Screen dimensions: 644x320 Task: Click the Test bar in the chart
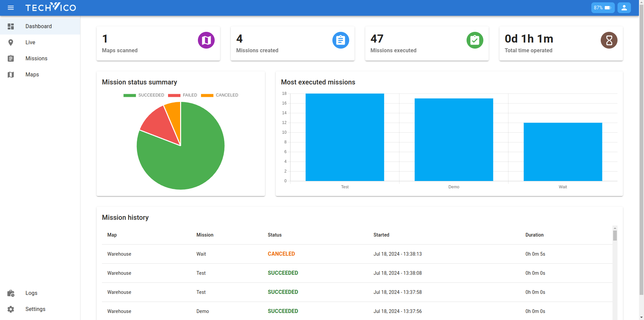344,137
